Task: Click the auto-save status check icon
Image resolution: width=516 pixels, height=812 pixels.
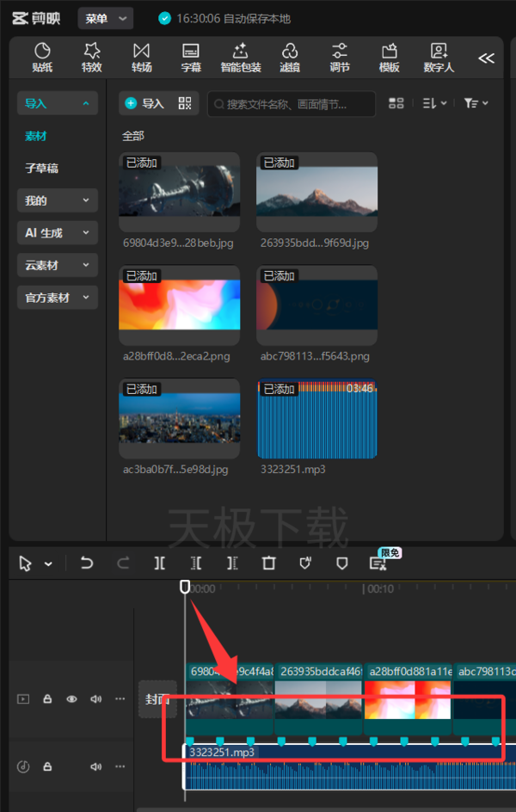Action: click(164, 19)
